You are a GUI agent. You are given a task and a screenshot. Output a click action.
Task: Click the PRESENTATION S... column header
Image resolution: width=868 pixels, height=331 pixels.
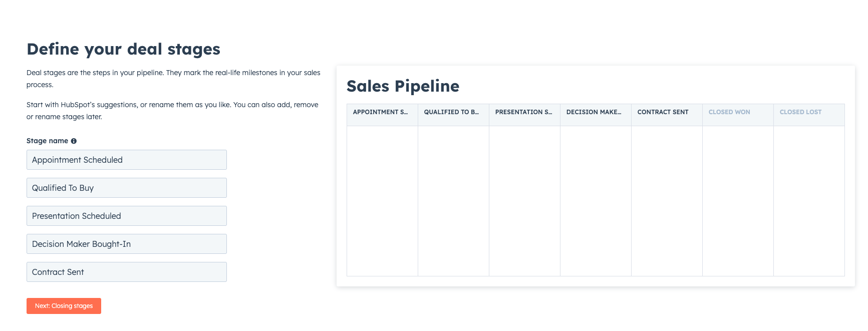pos(524,112)
